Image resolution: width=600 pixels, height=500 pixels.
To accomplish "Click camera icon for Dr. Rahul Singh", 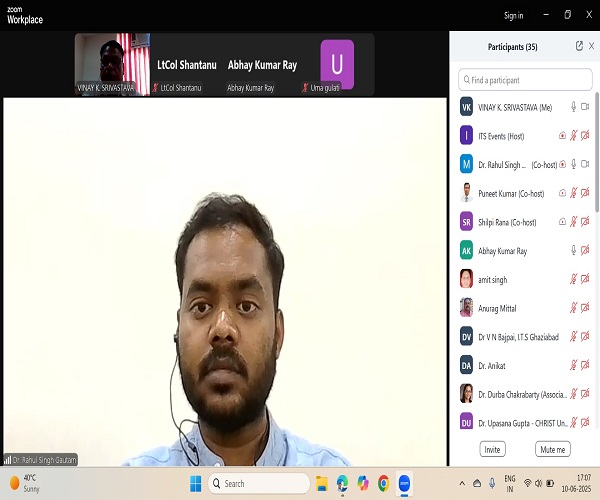I will pos(585,164).
